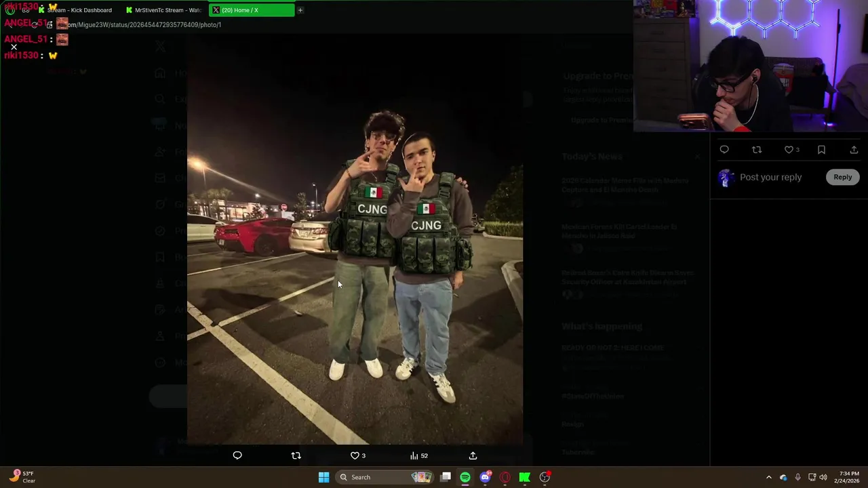
Task: Open the weather widget showing 53°F
Action: click(x=22, y=477)
